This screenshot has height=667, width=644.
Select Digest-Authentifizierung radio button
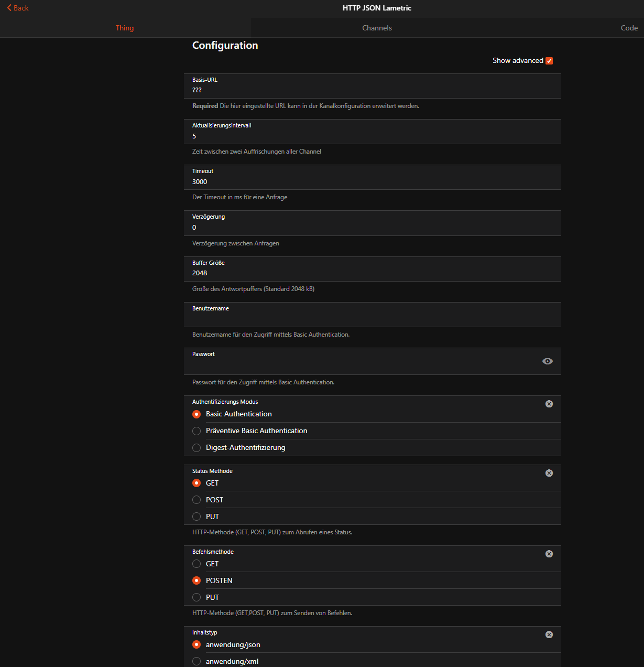coord(197,448)
